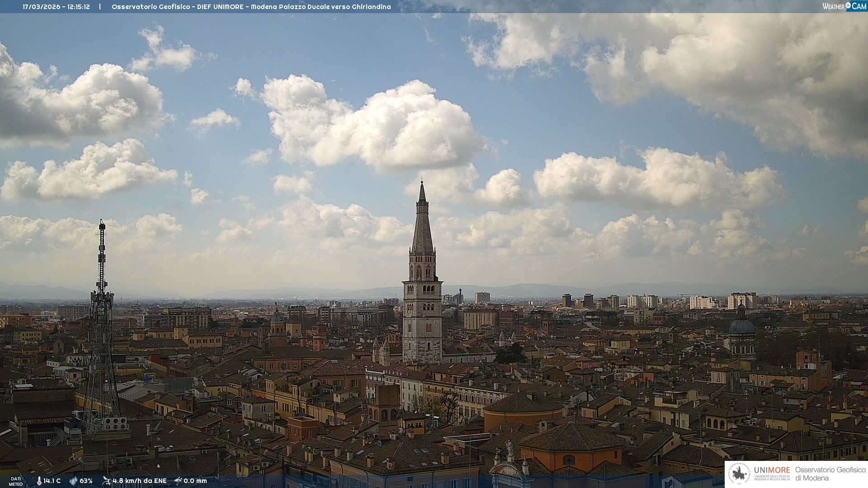
Task: Click the humidity water droplets icon
Action: [x=73, y=481]
